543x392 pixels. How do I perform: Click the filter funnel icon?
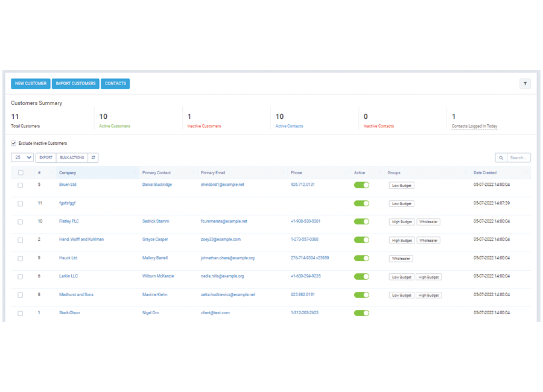[x=525, y=84]
